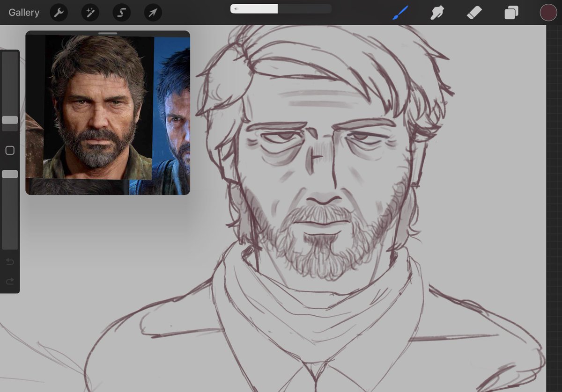Image resolution: width=562 pixels, height=392 pixels.
Task: Select the Brush tool
Action: pyautogui.click(x=400, y=13)
